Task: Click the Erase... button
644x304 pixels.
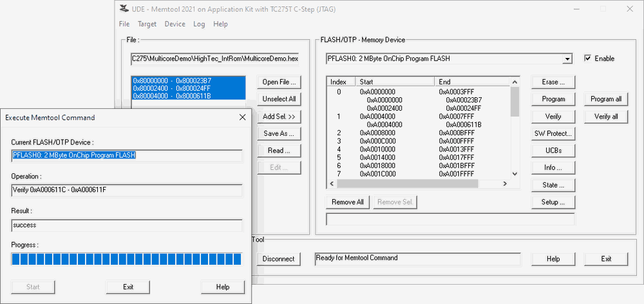Action: pyautogui.click(x=553, y=82)
